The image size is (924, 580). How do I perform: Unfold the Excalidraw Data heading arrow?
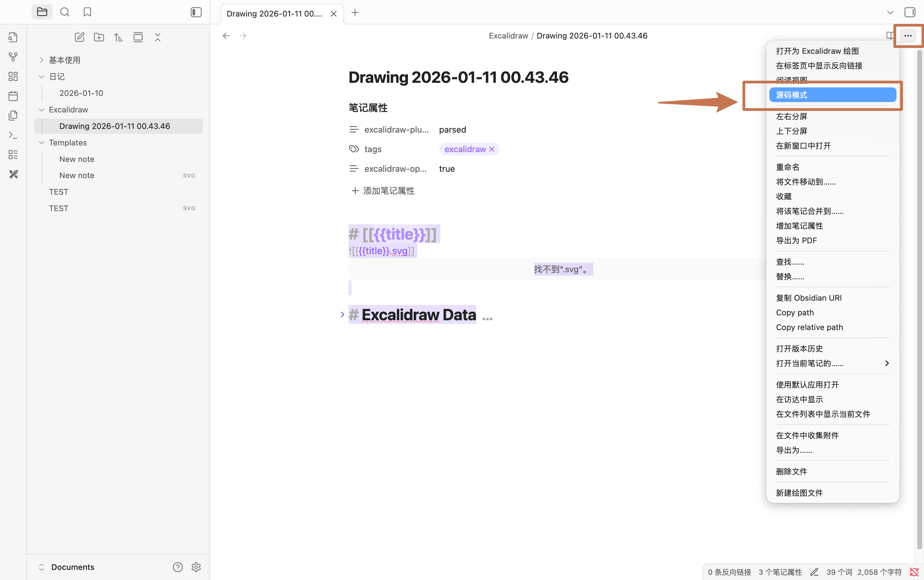coord(342,314)
